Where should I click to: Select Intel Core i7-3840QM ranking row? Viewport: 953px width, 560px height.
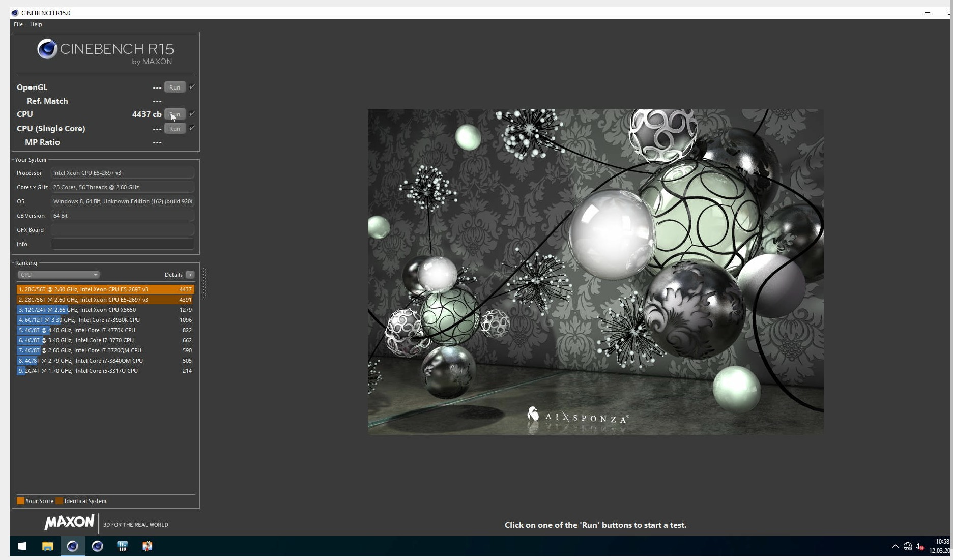point(105,361)
